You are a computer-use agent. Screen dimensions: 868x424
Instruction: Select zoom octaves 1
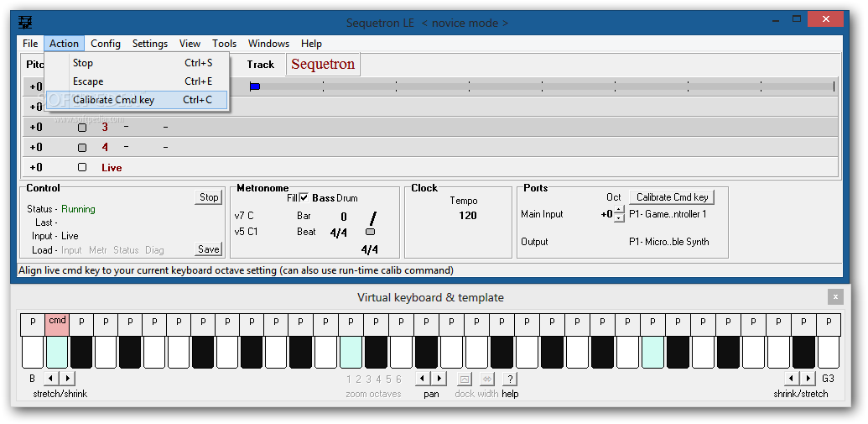pos(349,380)
